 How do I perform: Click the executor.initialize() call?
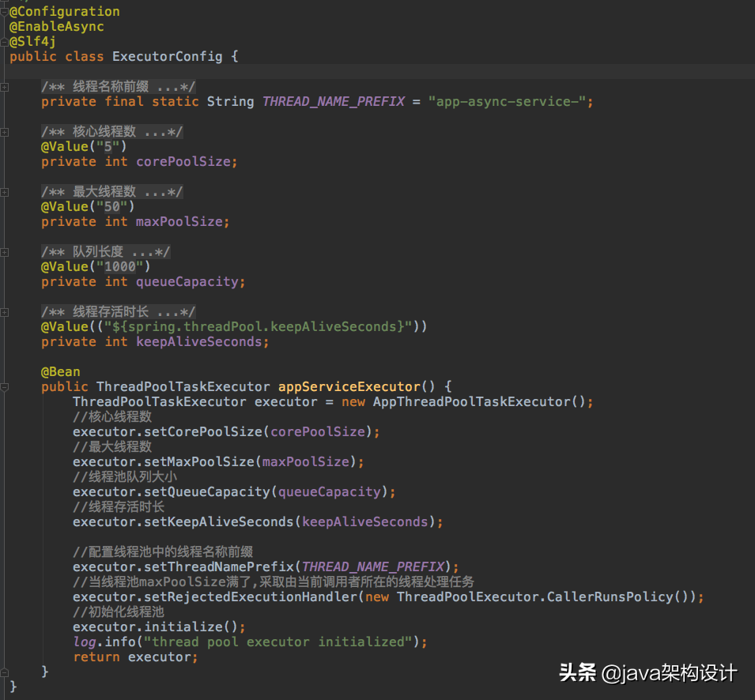[x=155, y=627]
